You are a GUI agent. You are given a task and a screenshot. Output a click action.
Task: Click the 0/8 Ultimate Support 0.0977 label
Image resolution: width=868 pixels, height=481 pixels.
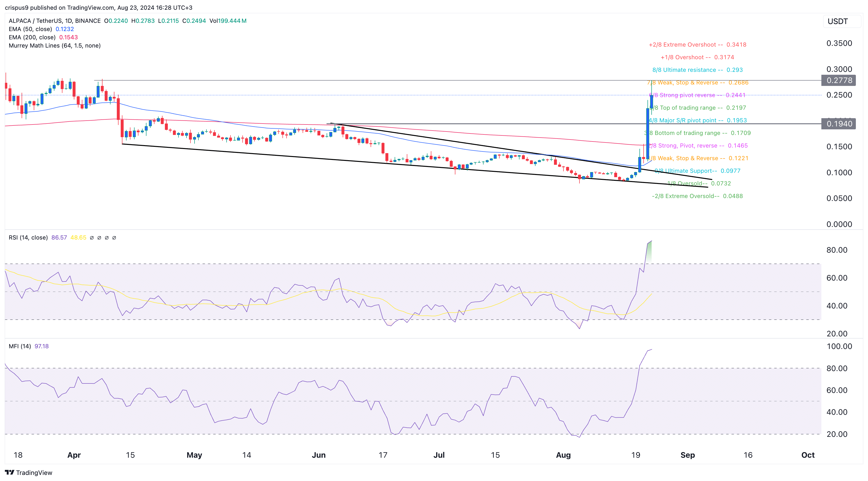tap(698, 171)
